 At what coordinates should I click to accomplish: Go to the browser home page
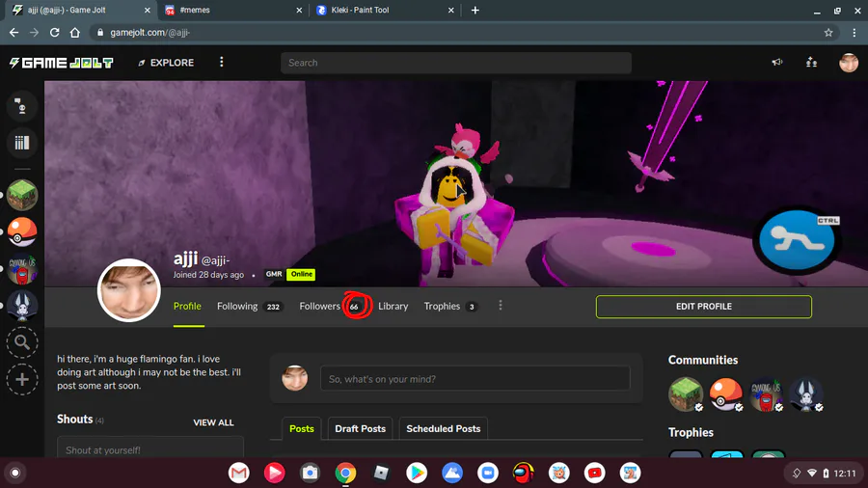74,33
